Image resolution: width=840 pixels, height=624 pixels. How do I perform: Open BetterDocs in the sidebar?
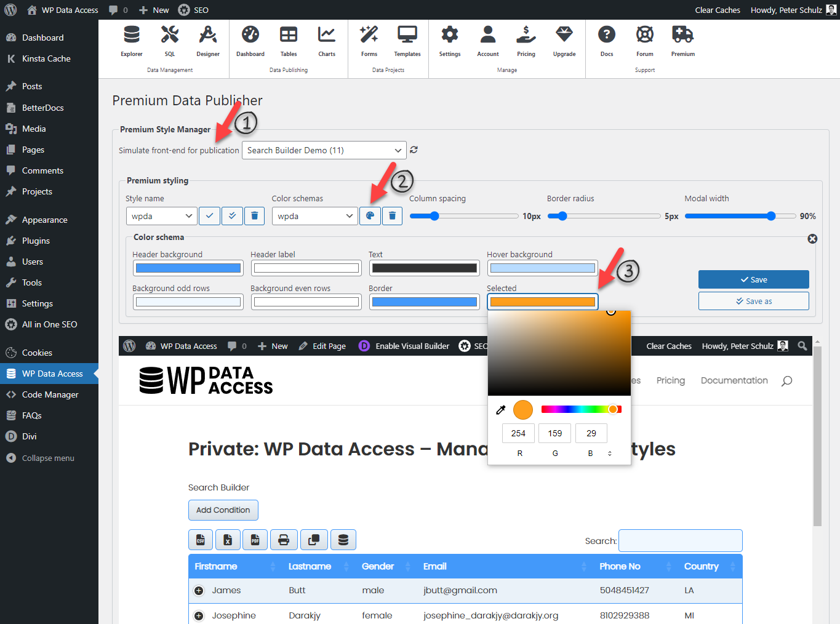click(x=42, y=108)
